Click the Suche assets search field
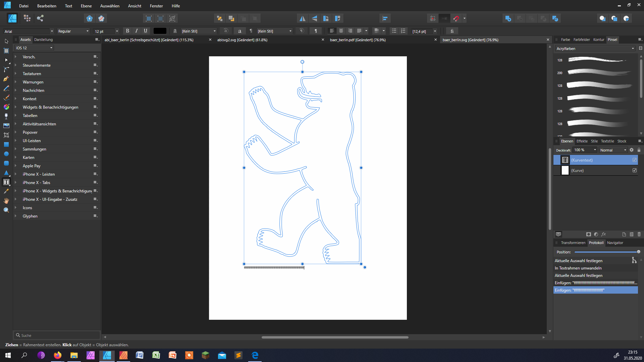This screenshot has width=644, height=362. [57, 335]
